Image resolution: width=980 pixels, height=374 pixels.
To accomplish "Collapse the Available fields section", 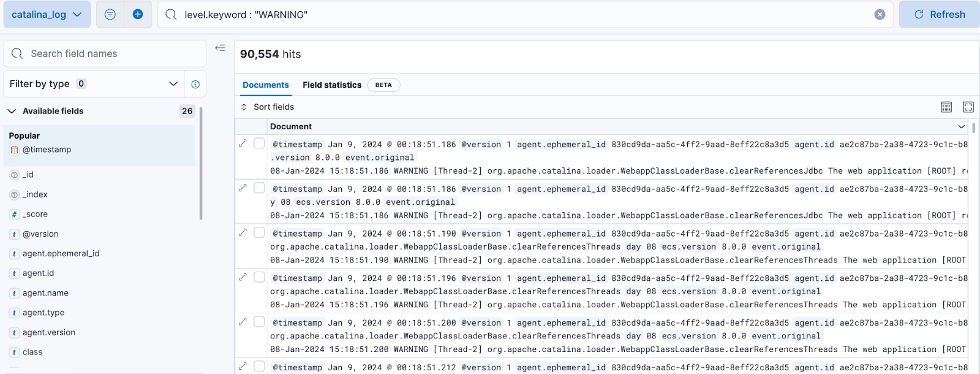I will [x=12, y=111].
